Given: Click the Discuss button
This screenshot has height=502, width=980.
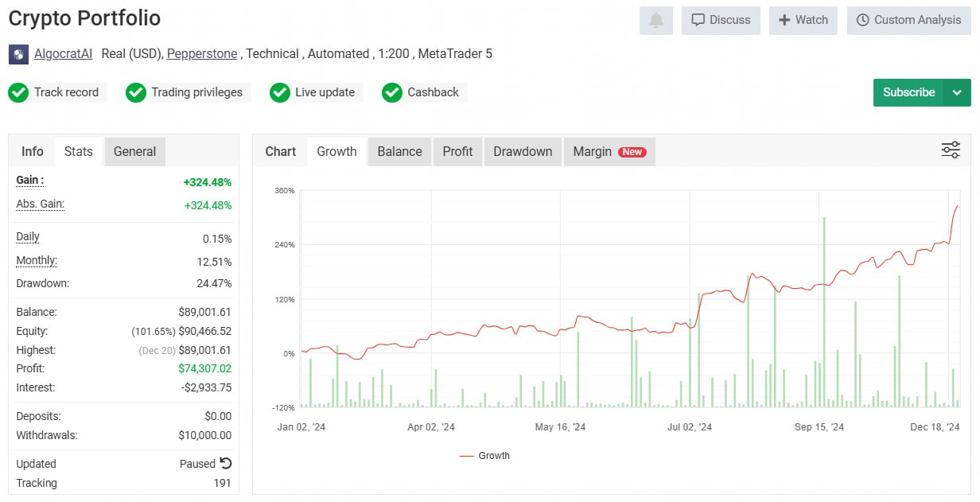Looking at the screenshot, I should 721,21.
